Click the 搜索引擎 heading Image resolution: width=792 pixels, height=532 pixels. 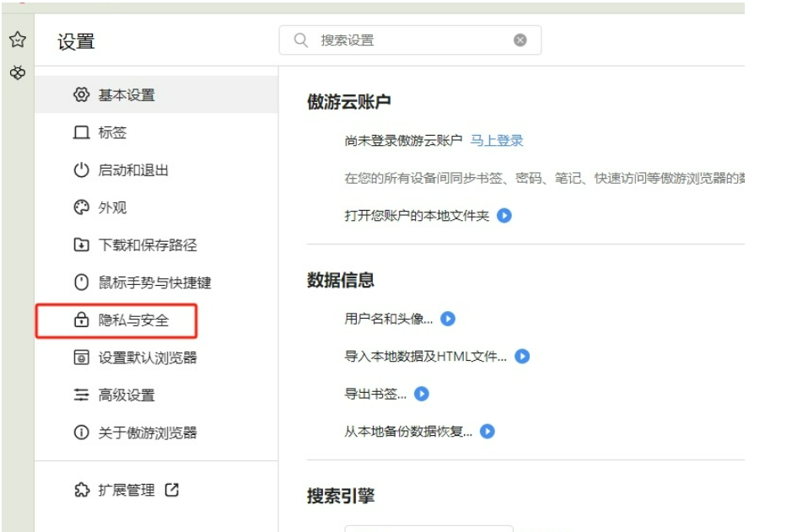point(341,495)
